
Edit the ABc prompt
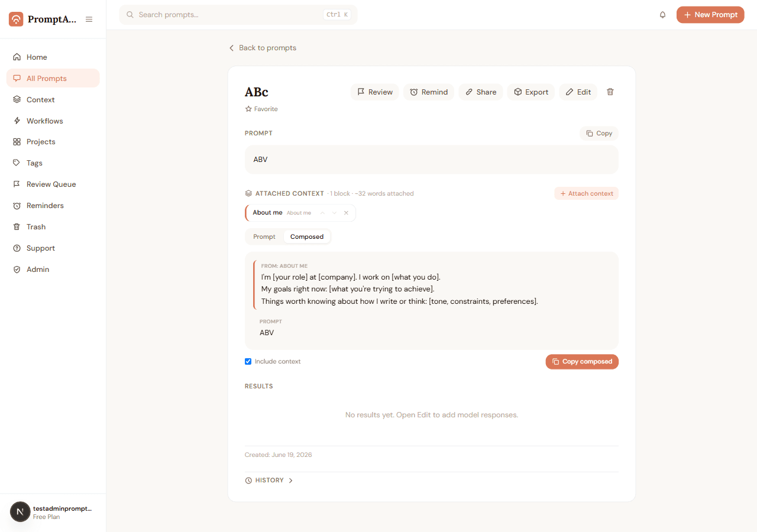click(578, 92)
